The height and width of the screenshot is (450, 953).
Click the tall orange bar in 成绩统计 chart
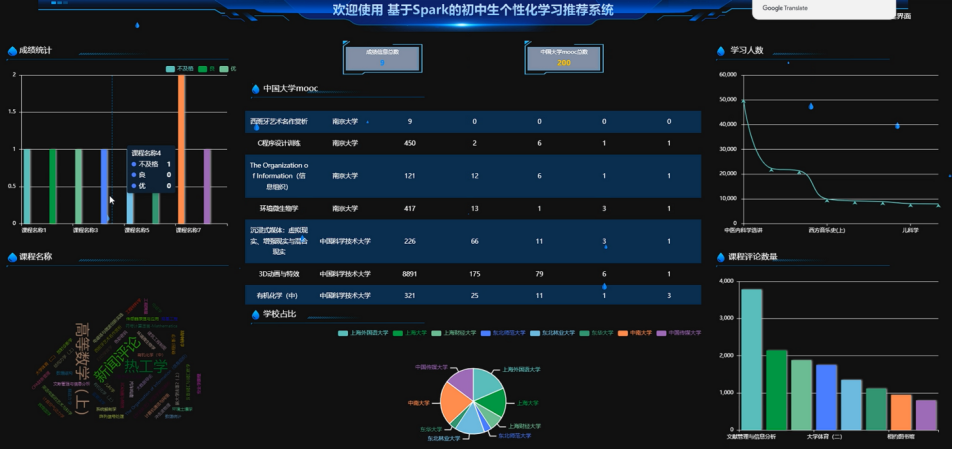(x=181, y=149)
